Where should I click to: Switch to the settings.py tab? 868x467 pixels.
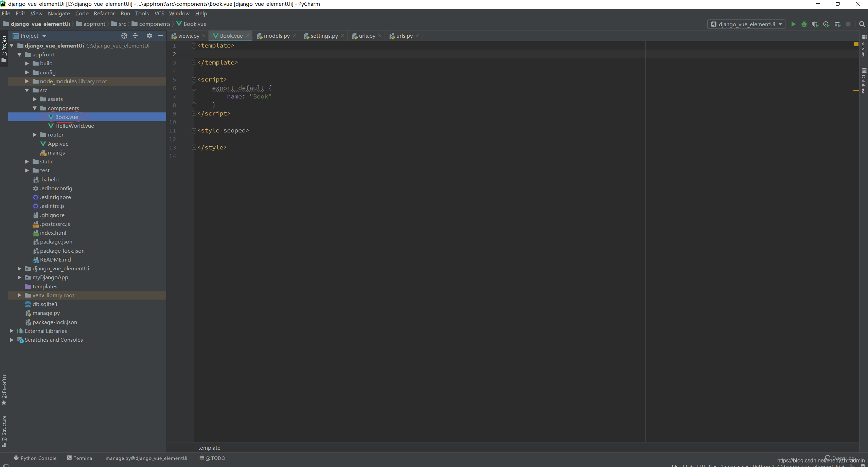(323, 36)
